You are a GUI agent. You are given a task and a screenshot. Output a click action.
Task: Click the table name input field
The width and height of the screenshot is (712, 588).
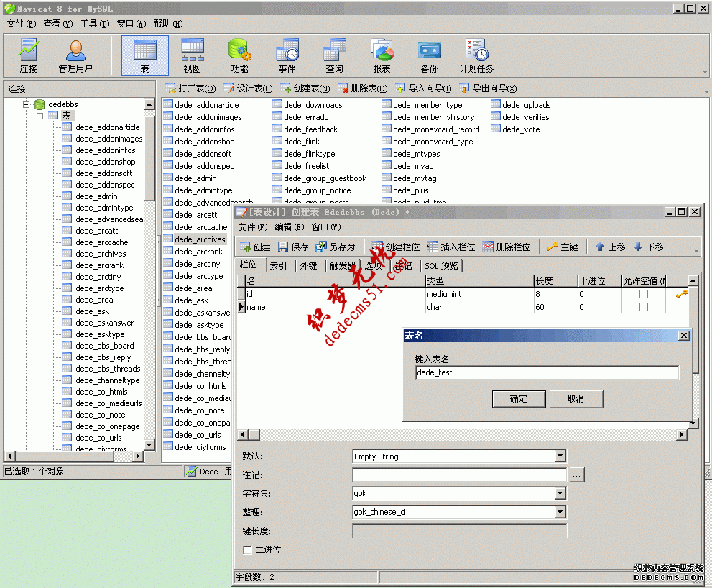click(x=546, y=372)
